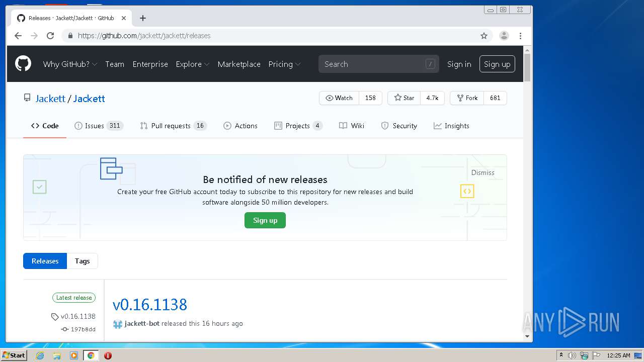Open media player taskbar icon
This screenshot has height=362, width=644.
point(74,355)
